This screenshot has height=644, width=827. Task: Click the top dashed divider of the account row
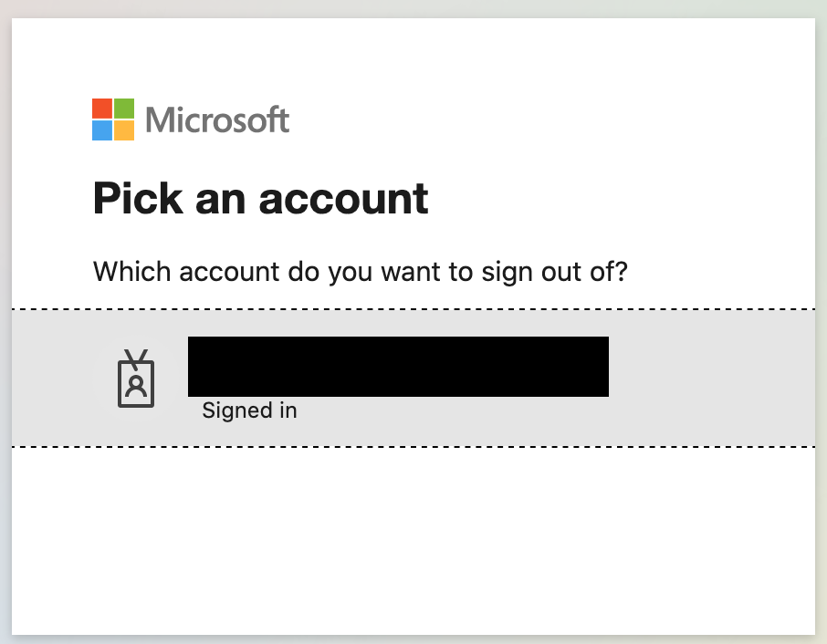(411, 309)
